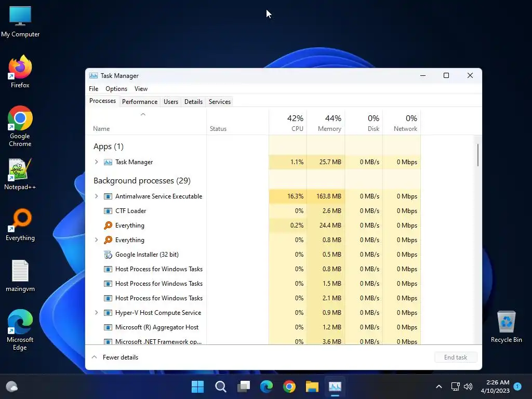Click the Task Manager app row icon
This screenshot has width=532, height=399.
tap(108, 162)
